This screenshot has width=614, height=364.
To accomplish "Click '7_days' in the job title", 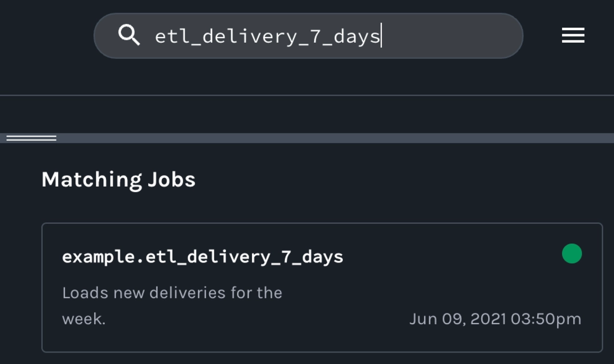I will coord(312,257).
